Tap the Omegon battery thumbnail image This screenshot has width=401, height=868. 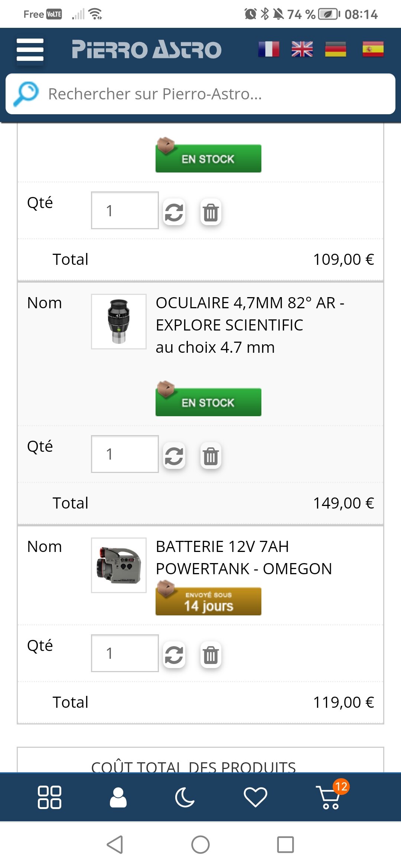coord(119,565)
